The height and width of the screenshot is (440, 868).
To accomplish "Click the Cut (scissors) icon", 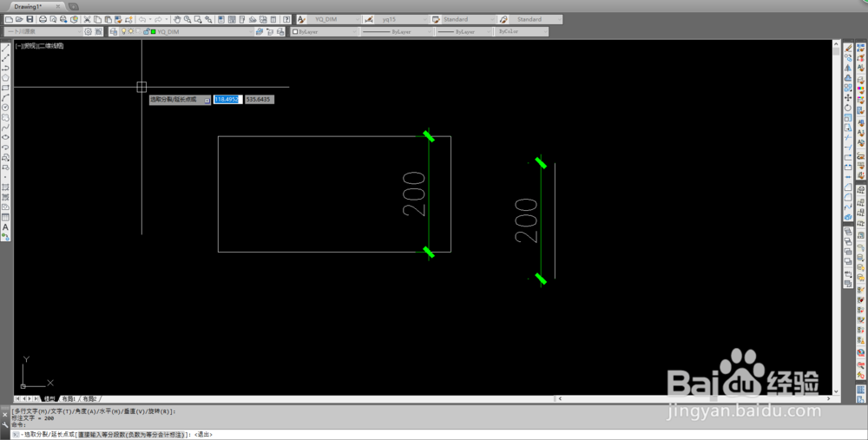I will (x=87, y=19).
